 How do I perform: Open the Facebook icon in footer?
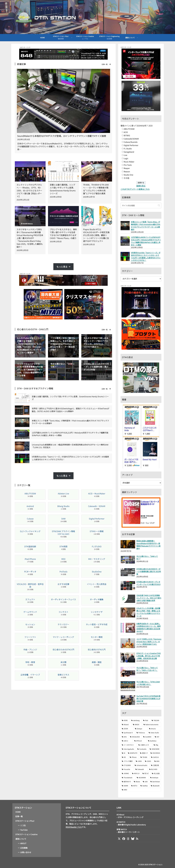[124, 839]
